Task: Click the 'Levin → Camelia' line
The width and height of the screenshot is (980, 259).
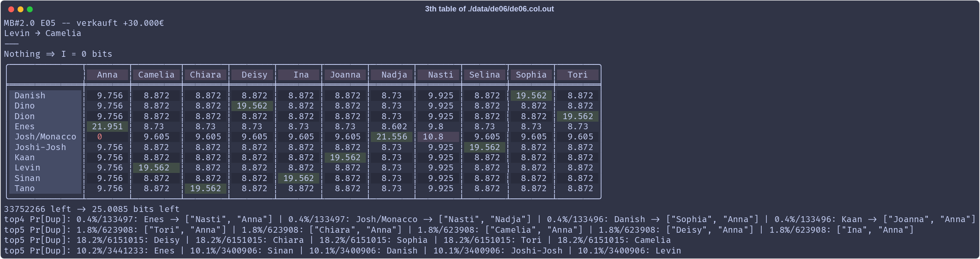Action: pyautogui.click(x=42, y=33)
